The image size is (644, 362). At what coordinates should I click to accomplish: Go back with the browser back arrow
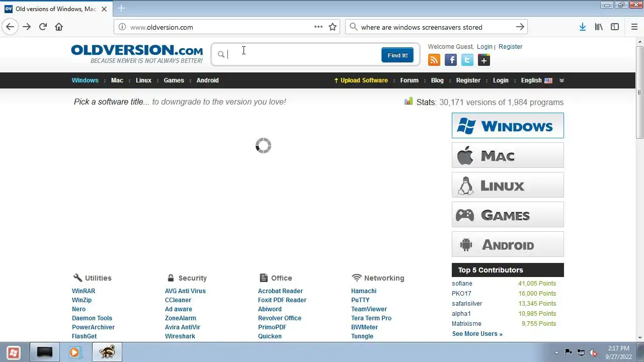tap(10, 27)
